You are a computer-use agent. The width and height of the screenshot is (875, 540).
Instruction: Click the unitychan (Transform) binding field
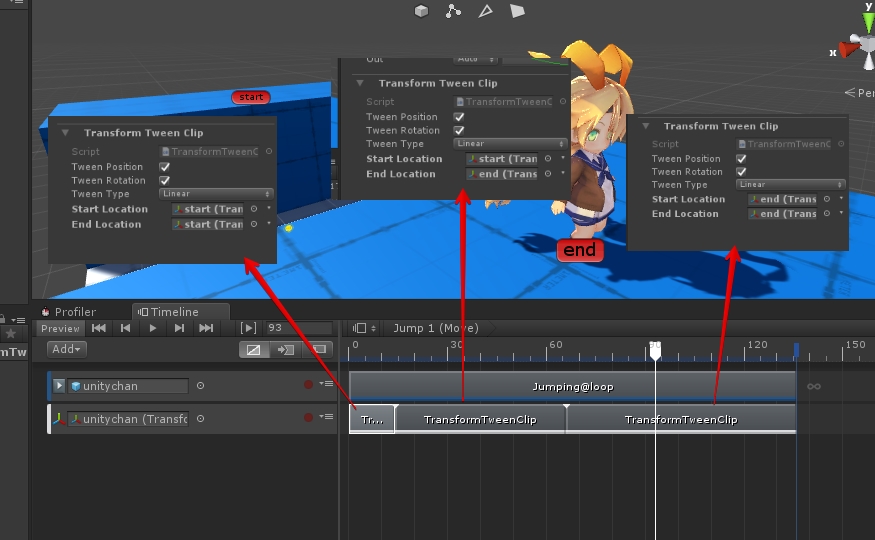[129, 419]
